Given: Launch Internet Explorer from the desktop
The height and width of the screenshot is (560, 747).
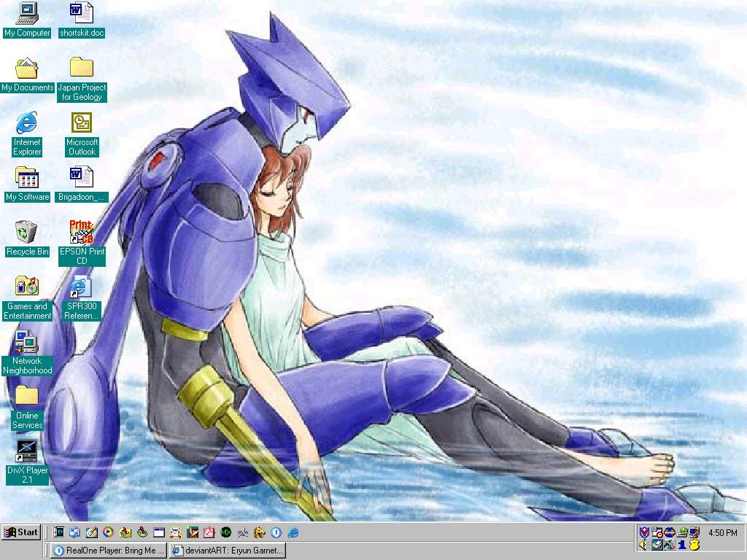Looking at the screenshot, I should [27, 134].
